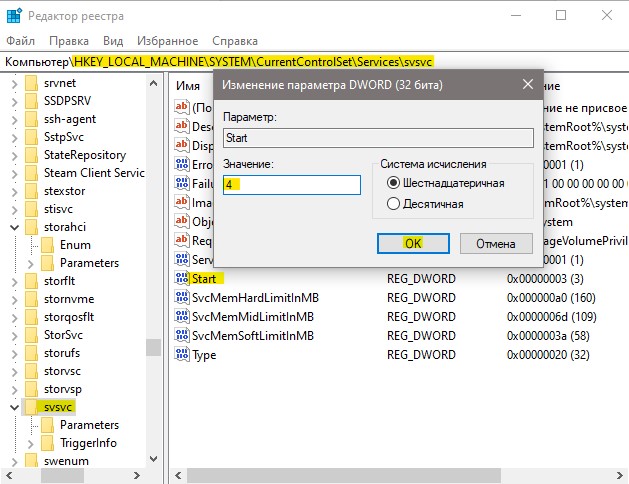The height and width of the screenshot is (484, 629).
Task: Select the TriggerInfo folder icon
Action: click(x=47, y=443)
